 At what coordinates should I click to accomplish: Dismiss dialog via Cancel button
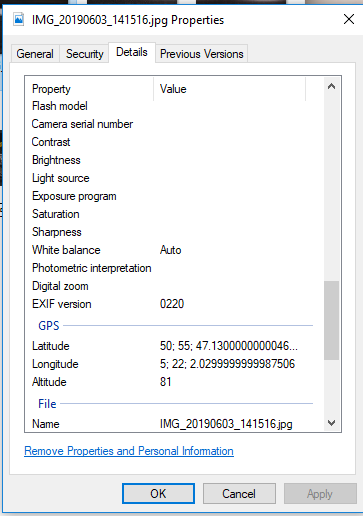tap(239, 493)
